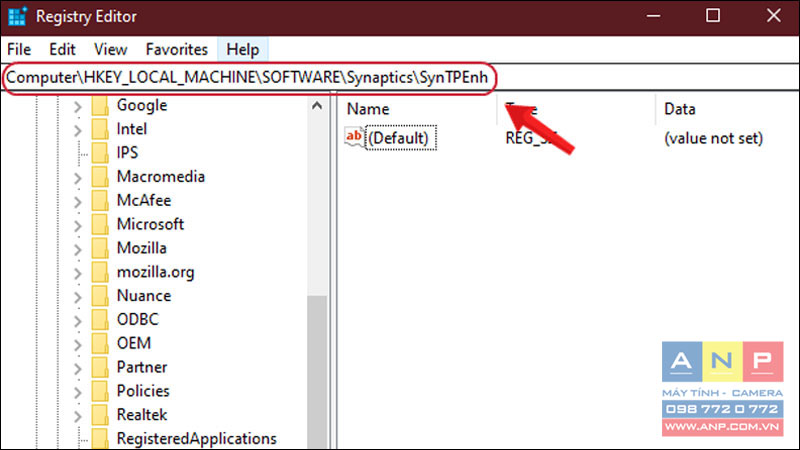800x450 pixels.
Task: Click the tree scrollbar up arrow
Action: (317, 106)
